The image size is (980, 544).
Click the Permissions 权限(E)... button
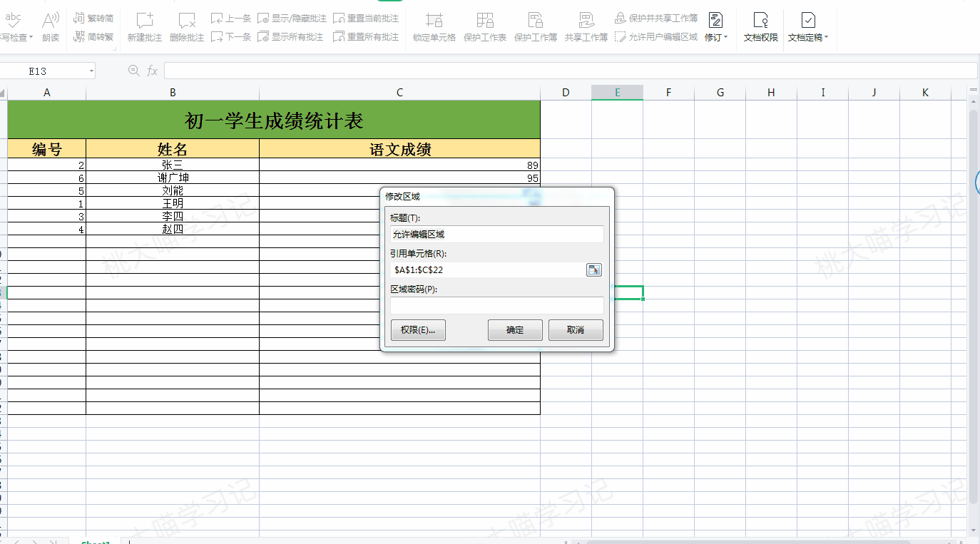(418, 330)
